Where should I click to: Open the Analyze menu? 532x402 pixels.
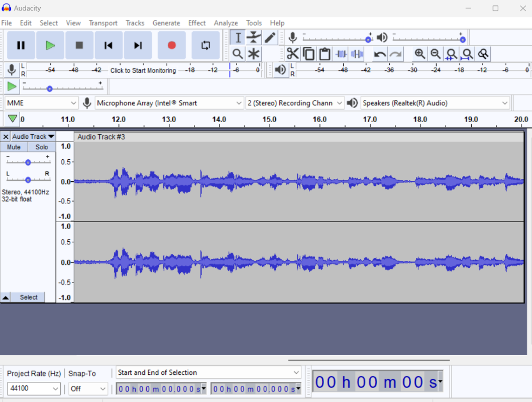coord(226,23)
